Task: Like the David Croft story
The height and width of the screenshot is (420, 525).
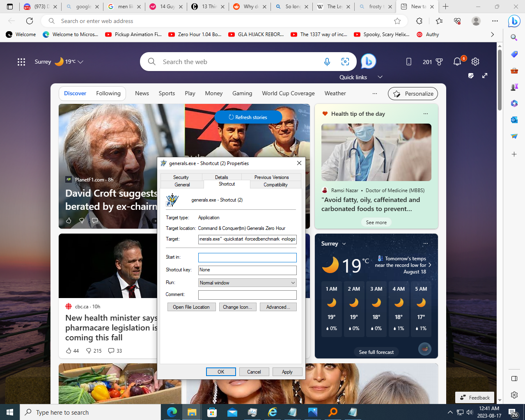Action: pos(69,220)
